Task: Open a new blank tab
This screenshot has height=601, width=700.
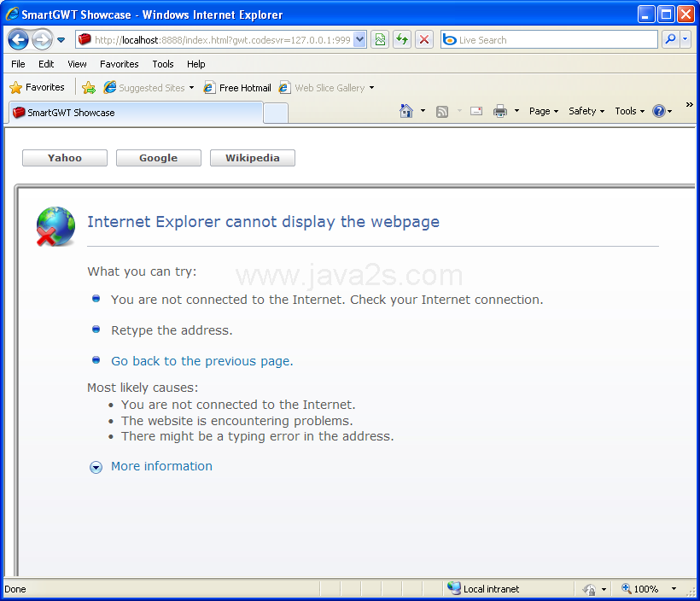Action: (x=276, y=114)
